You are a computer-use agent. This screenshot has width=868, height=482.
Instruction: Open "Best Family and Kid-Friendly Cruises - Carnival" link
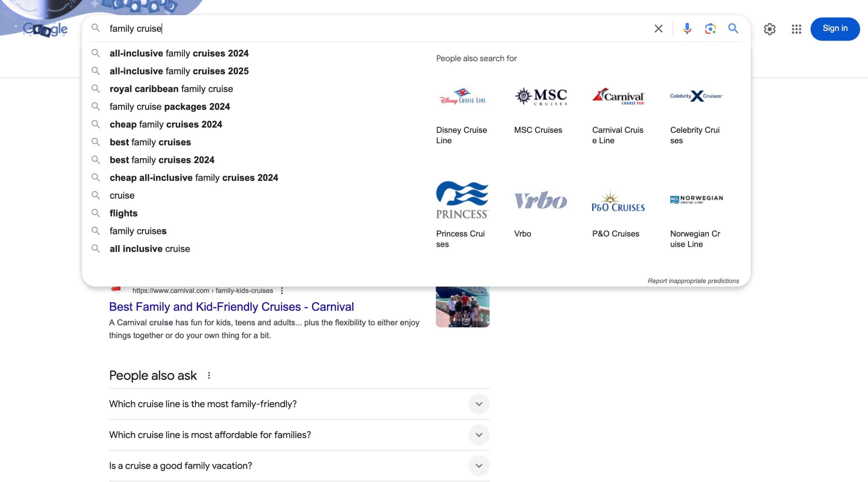click(231, 307)
